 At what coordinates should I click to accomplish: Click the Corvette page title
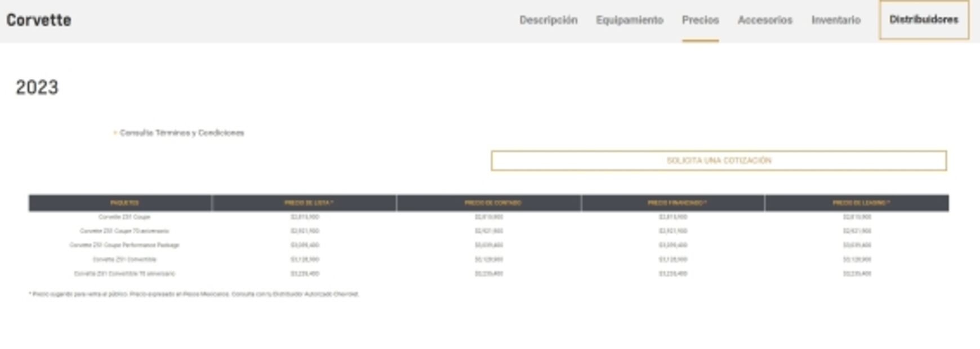39,20
